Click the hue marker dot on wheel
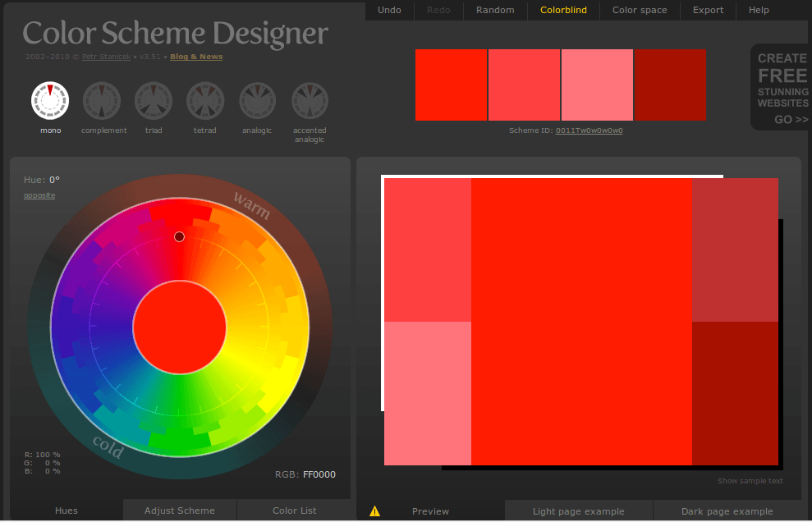Screen dimensions: 812x522 (x=179, y=236)
